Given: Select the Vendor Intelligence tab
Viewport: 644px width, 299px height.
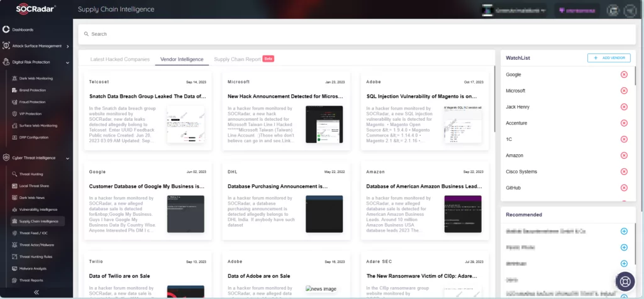Looking at the screenshot, I should point(182,59).
